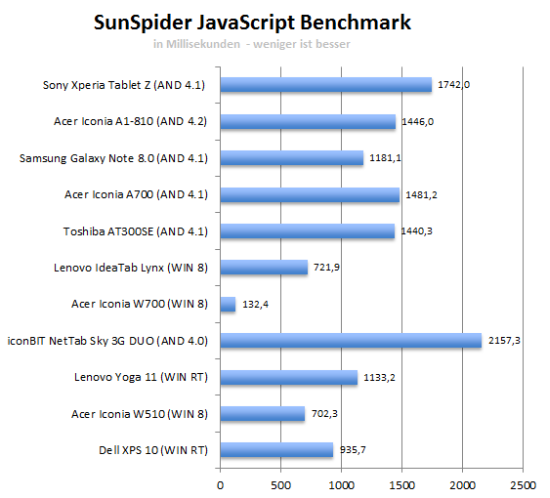Click the value label 1446,0

(x=417, y=122)
